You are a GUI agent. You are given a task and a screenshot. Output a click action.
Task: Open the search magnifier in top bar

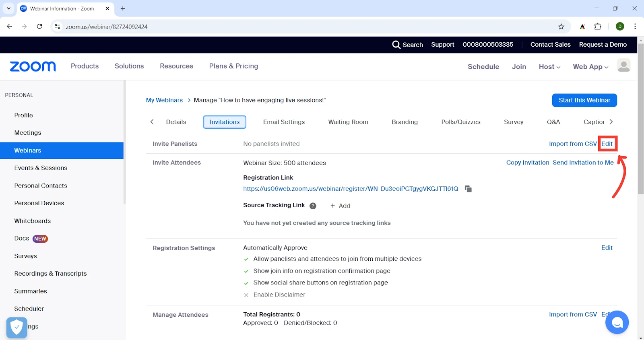[x=396, y=45]
